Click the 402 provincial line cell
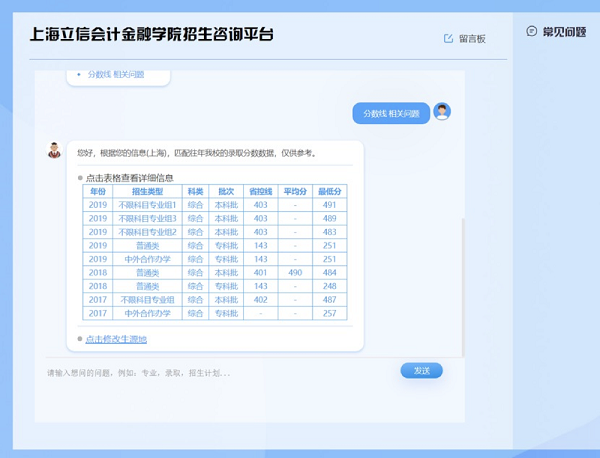This screenshot has height=458, width=600. (x=261, y=300)
